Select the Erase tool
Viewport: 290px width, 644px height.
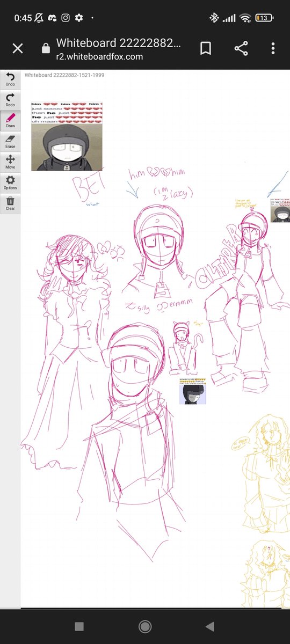click(x=10, y=142)
